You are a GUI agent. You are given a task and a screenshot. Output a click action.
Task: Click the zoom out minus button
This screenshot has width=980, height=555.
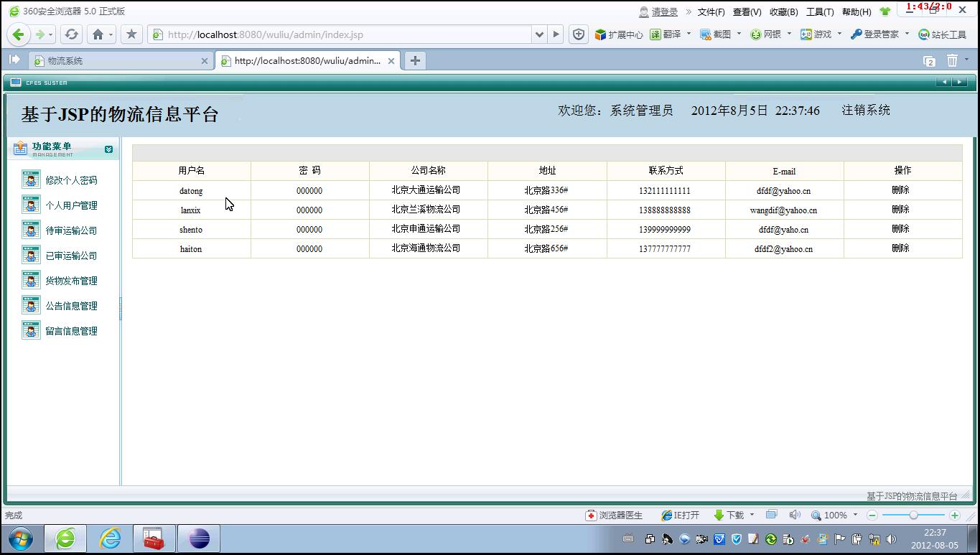coord(872,516)
